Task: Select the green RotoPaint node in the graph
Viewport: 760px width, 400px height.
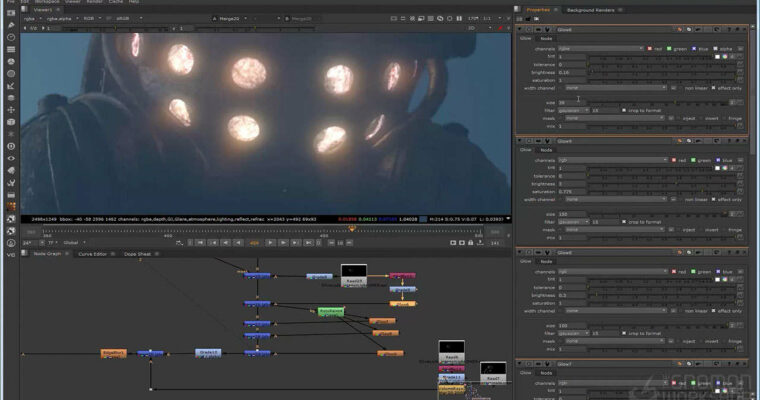Action: pyautogui.click(x=331, y=312)
